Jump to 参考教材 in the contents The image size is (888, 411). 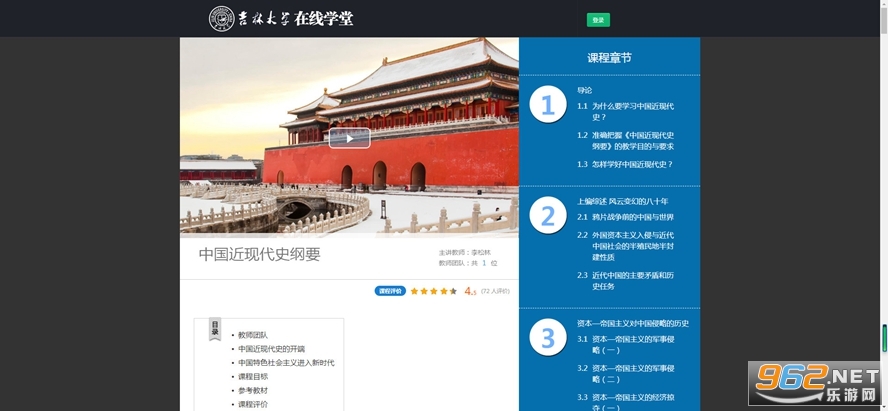[253, 391]
